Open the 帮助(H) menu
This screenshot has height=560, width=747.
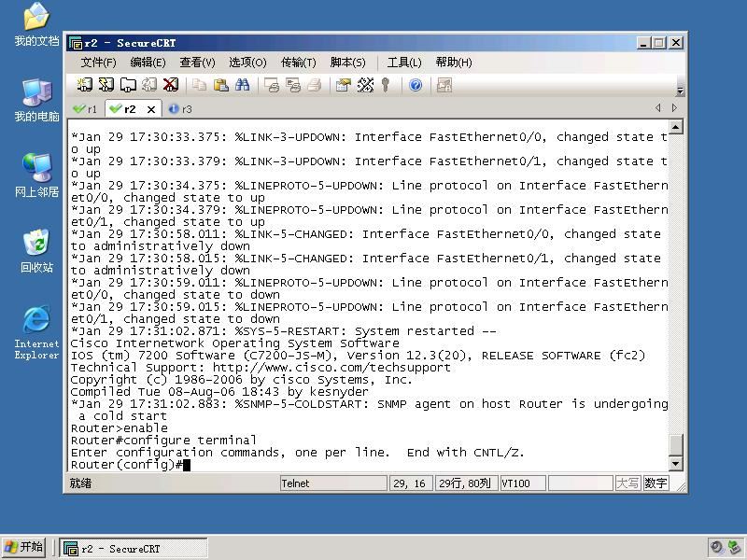(454, 63)
